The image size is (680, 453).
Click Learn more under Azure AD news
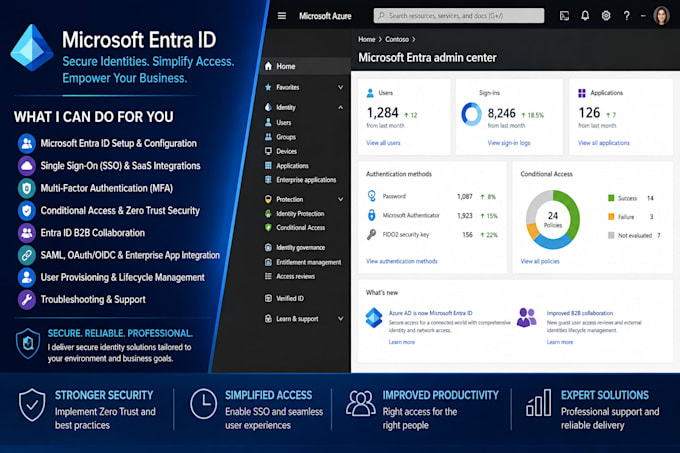pos(402,342)
